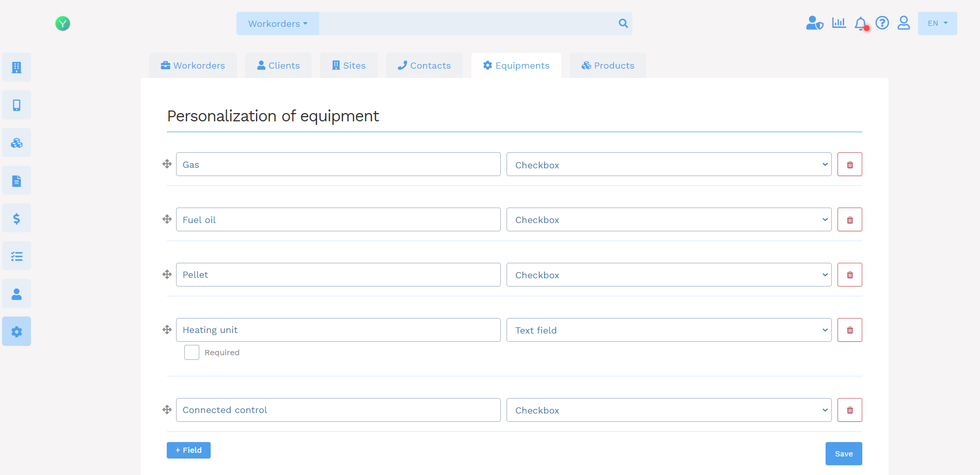Delete the Fuel oil field
The height and width of the screenshot is (475, 980).
coord(850,219)
